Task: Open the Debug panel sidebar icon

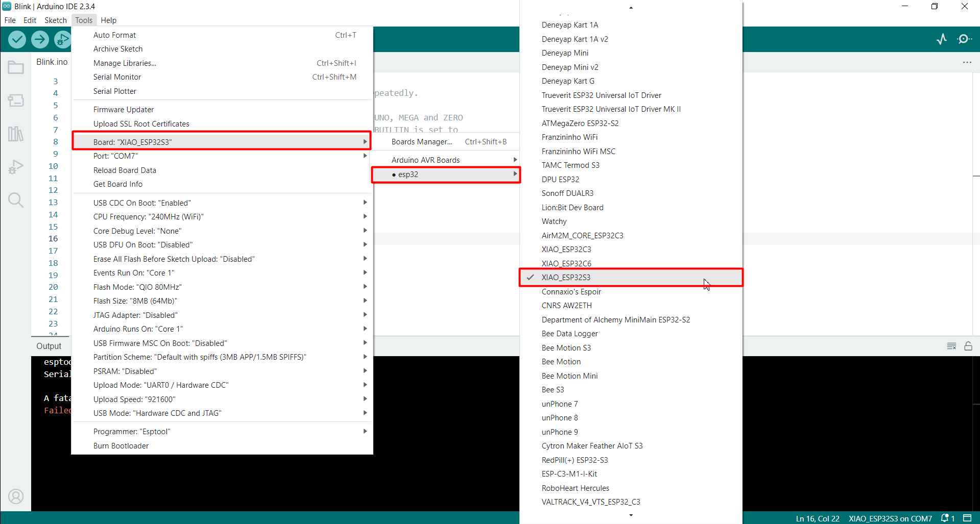Action: tap(16, 167)
